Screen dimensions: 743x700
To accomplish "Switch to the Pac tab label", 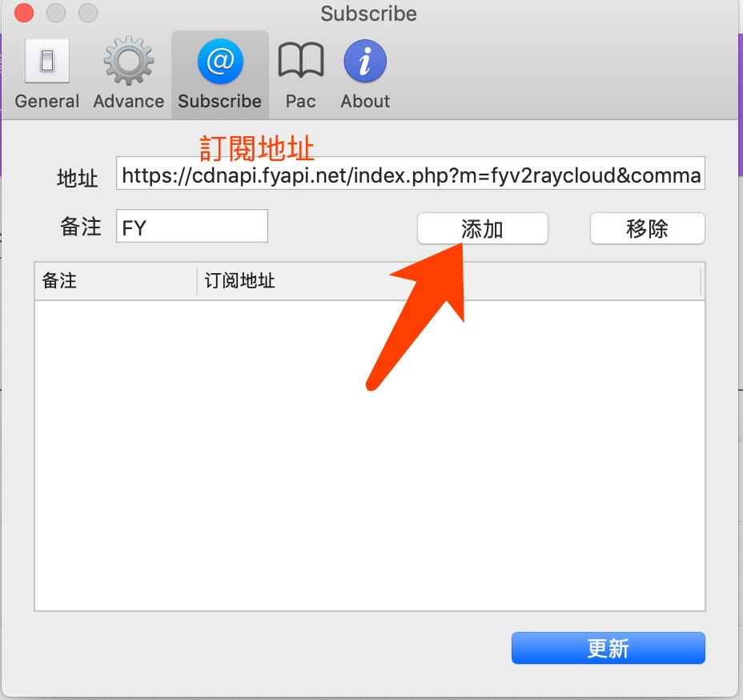I will (300, 101).
